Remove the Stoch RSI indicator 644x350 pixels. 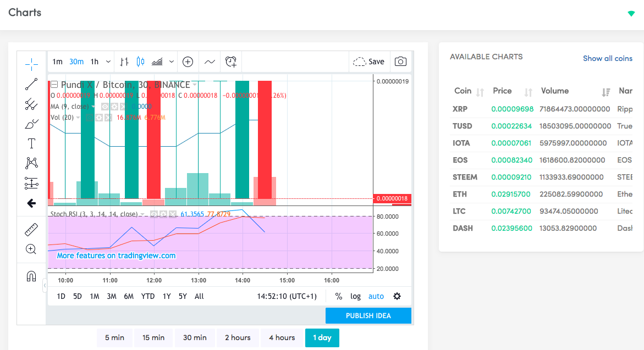pyautogui.click(x=173, y=214)
